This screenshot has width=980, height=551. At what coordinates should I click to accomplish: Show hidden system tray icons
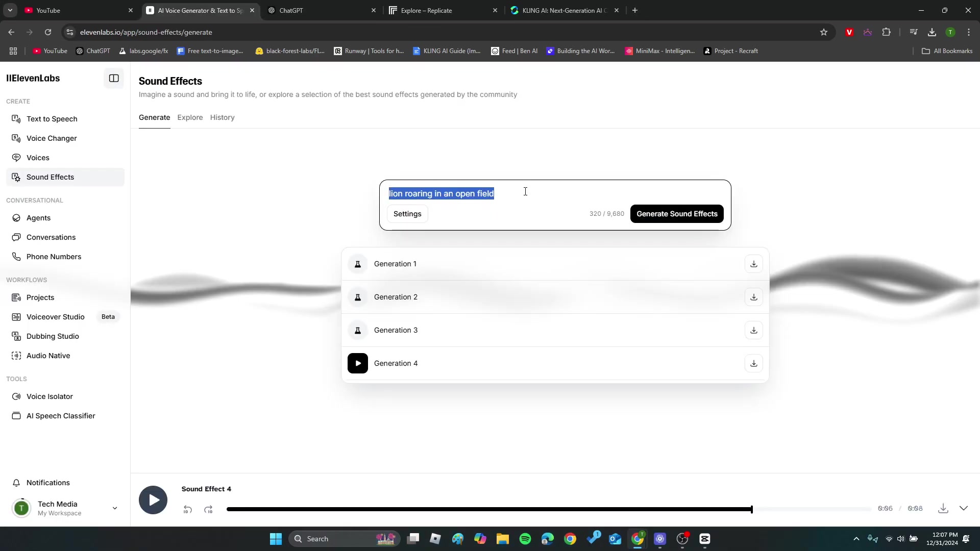tap(856, 539)
